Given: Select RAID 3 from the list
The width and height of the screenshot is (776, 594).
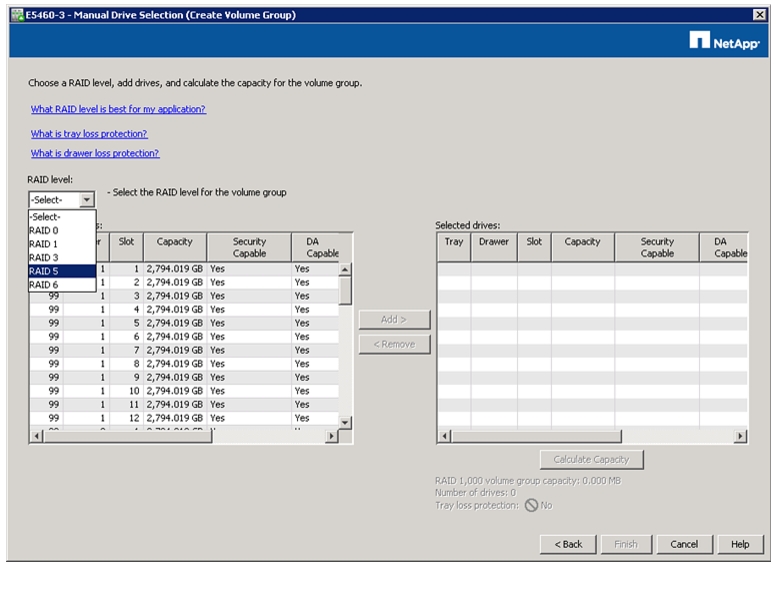Looking at the screenshot, I should coord(62,257).
